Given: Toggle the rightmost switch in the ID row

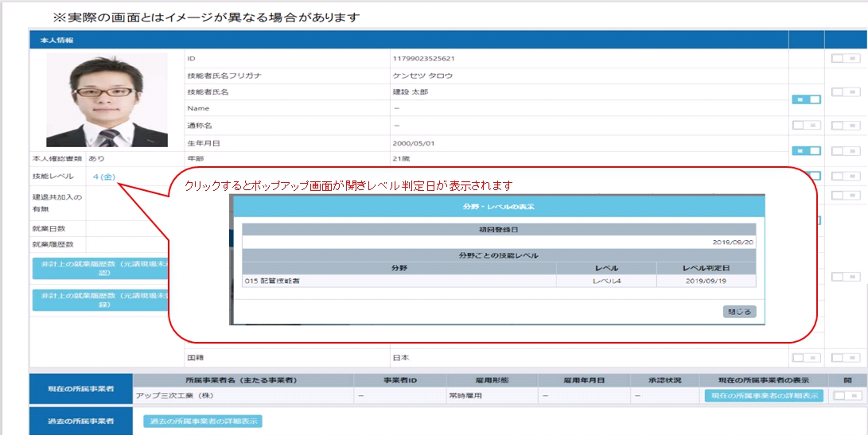Looking at the screenshot, I should point(846,58).
